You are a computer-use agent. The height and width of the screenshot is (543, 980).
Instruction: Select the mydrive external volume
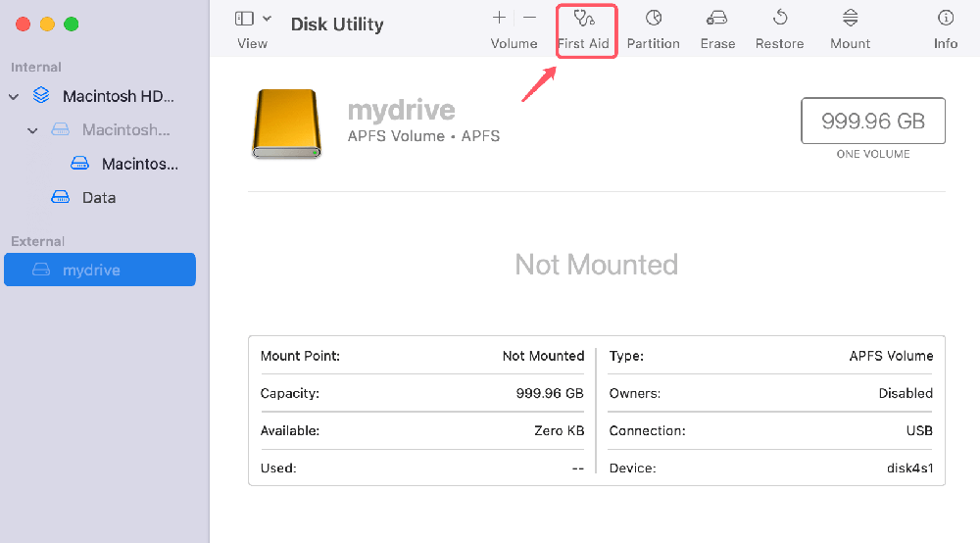coord(100,270)
